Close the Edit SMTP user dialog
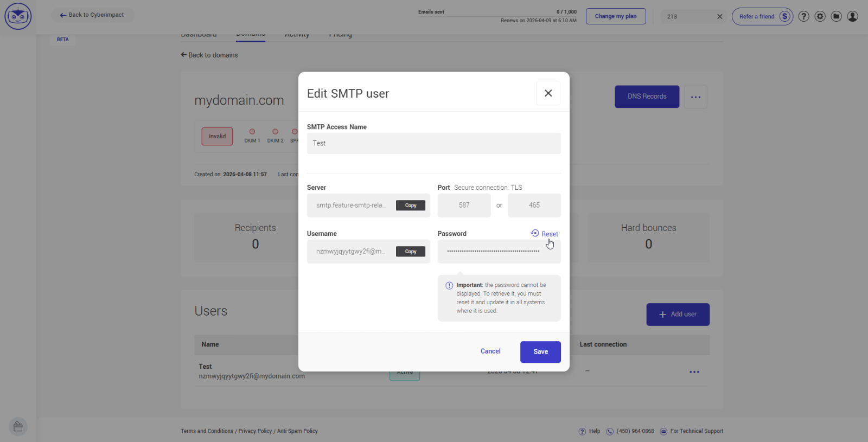The image size is (868, 442). click(x=548, y=93)
